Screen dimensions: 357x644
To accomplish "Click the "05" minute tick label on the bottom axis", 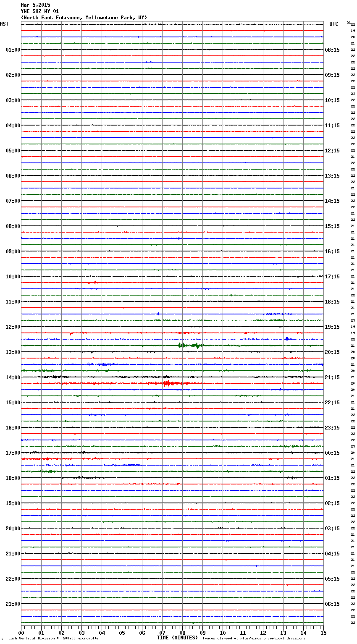I will click(122, 633).
